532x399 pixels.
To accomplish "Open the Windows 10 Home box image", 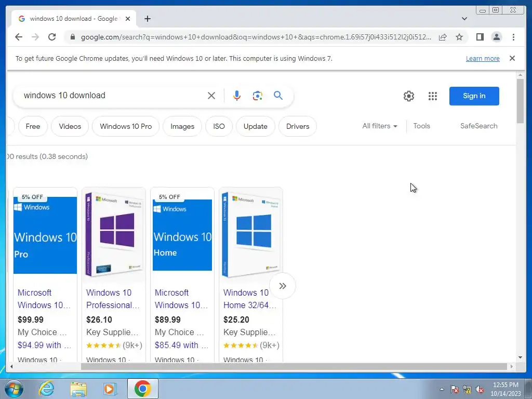I will click(251, 234).
